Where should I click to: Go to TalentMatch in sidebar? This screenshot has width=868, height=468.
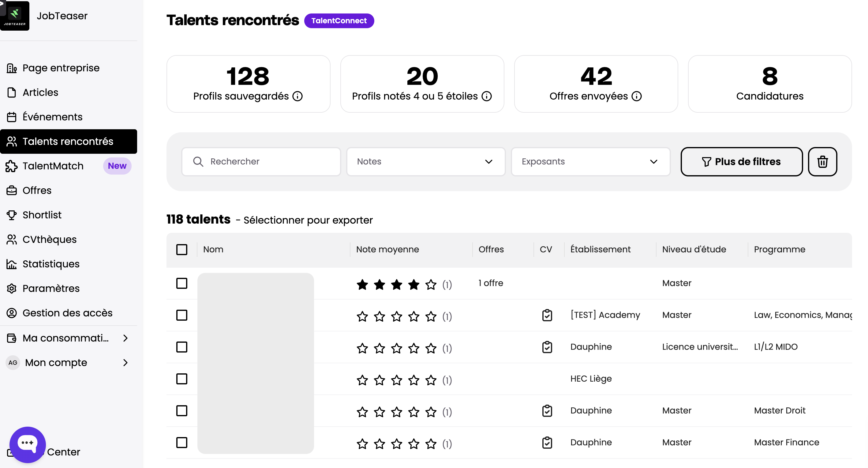pos(53,166)
